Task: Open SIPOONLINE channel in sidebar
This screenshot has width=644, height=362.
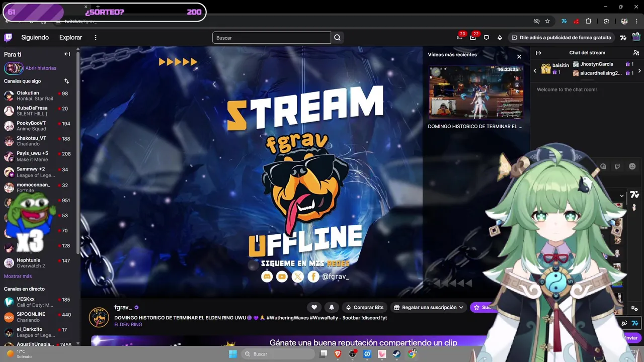Action: [x=39, y=317]
